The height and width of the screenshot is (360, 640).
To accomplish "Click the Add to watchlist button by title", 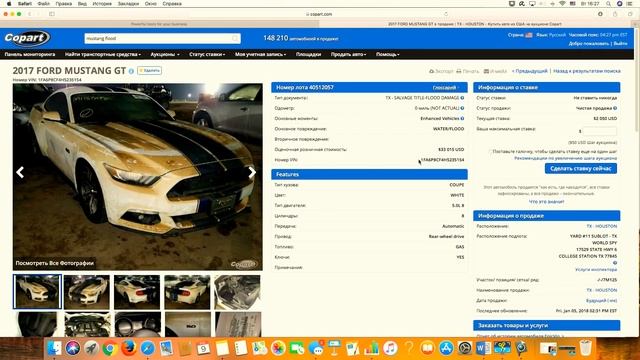I will coord(149,71).
